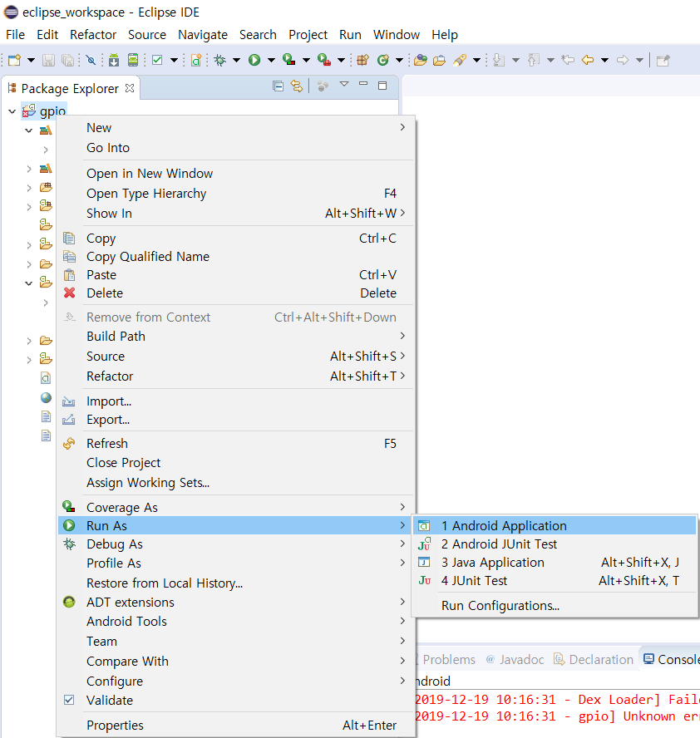Choose Debug As in context menu
The height and width of the screenshot is (738, 700).
click(x=236, y=544)
